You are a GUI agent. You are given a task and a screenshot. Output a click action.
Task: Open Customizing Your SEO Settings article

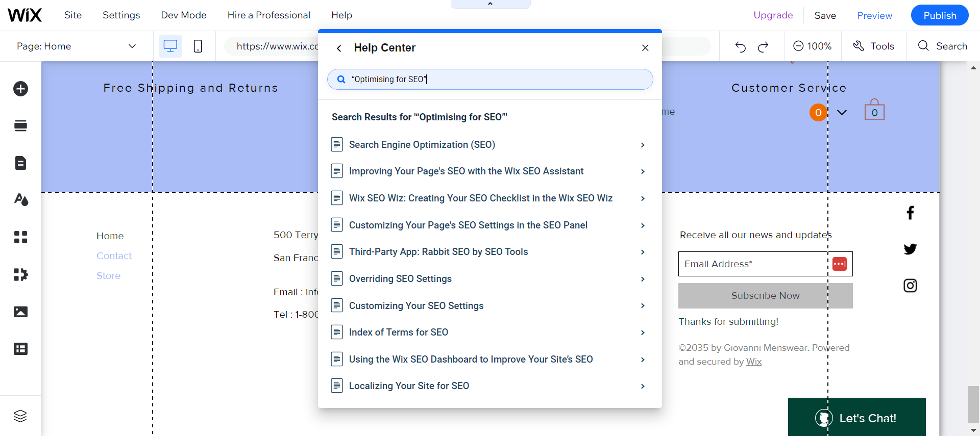point(489,306)
